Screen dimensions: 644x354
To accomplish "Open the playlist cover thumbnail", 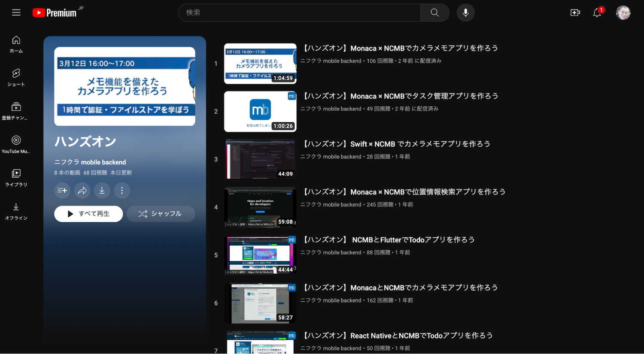I will pos(125,86).
